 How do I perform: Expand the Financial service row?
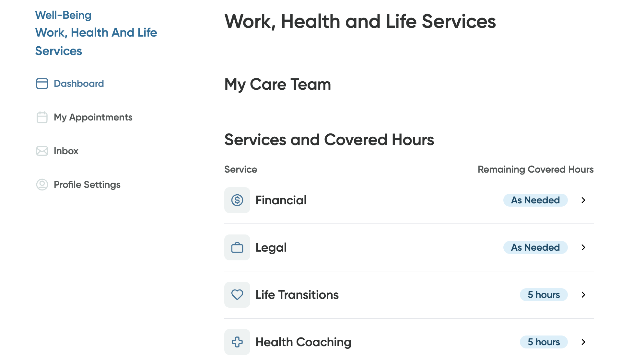(x=583, y=200)
